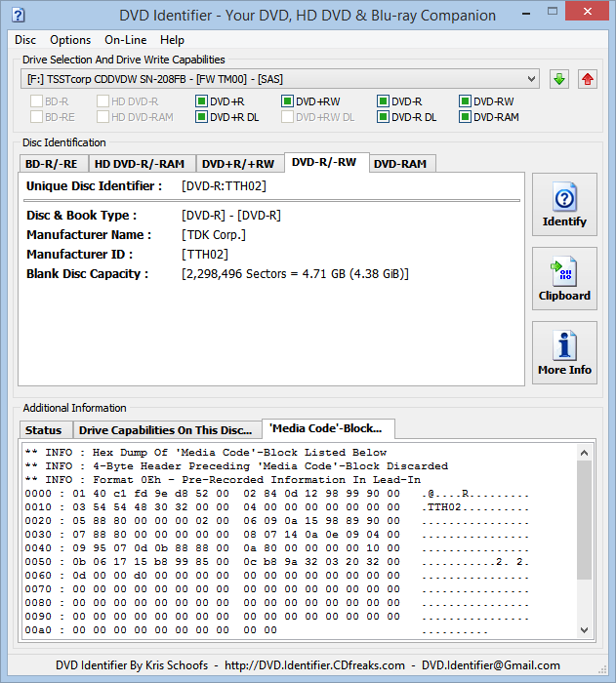
Task: Click the Manufacturer Name value [TDK Corp.]
Action: tap(214, 235)
